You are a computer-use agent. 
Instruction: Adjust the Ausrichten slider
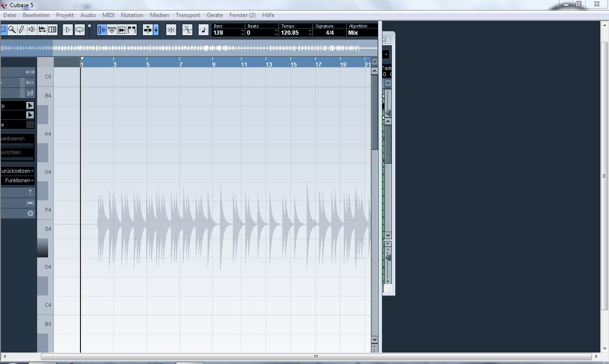click(17, 158)
